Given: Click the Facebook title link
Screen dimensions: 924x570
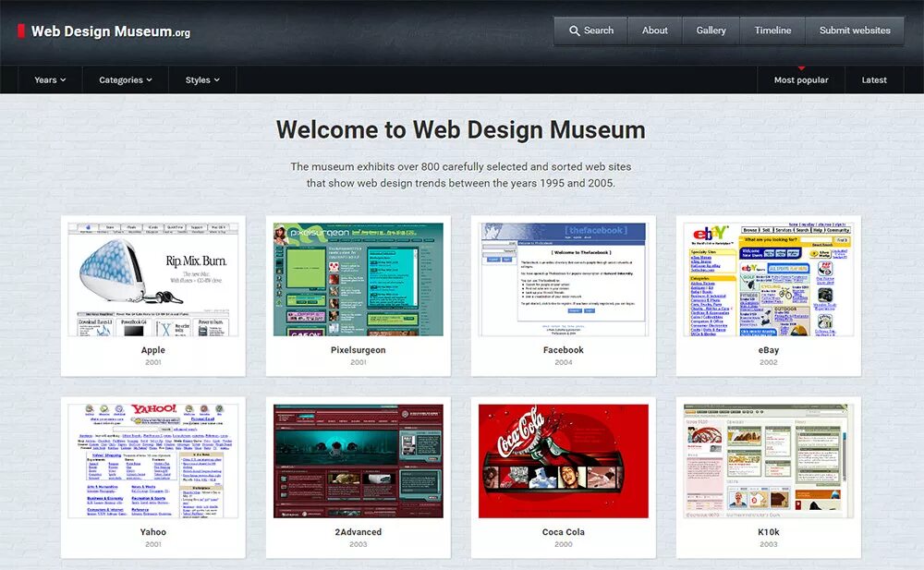Looking at the screenshot, I should click(564, 350).
